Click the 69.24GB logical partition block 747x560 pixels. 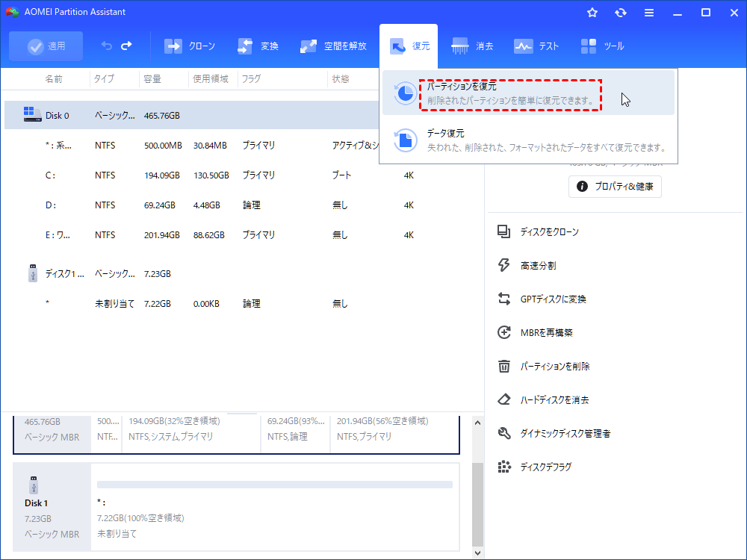295,433
